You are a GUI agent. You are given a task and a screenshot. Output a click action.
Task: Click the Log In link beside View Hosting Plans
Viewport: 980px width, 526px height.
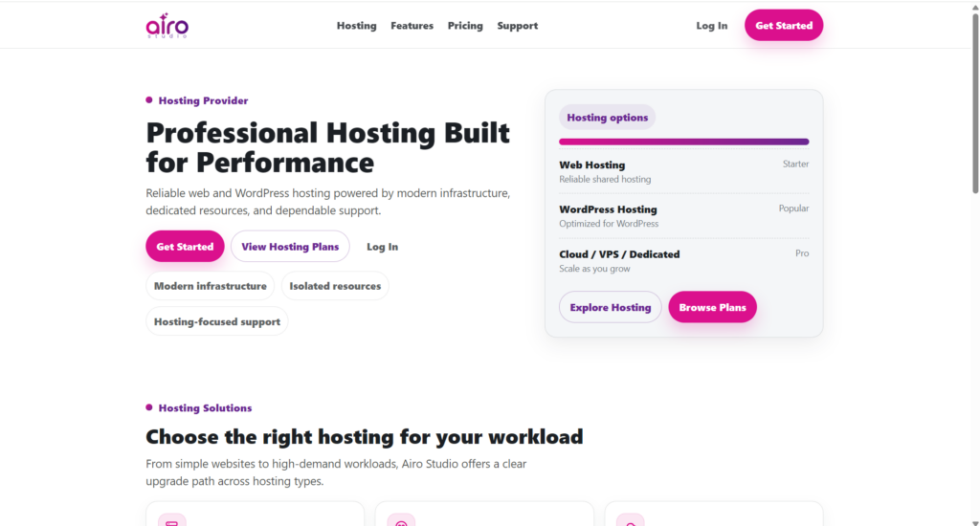coord(382,247)
